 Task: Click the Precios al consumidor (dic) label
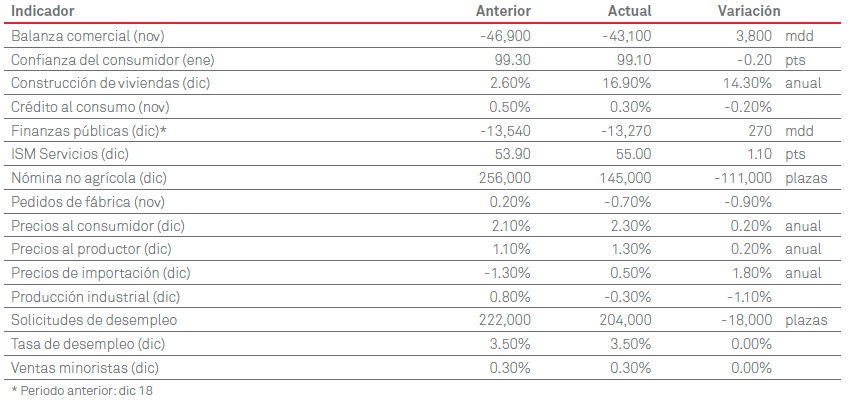98,226
